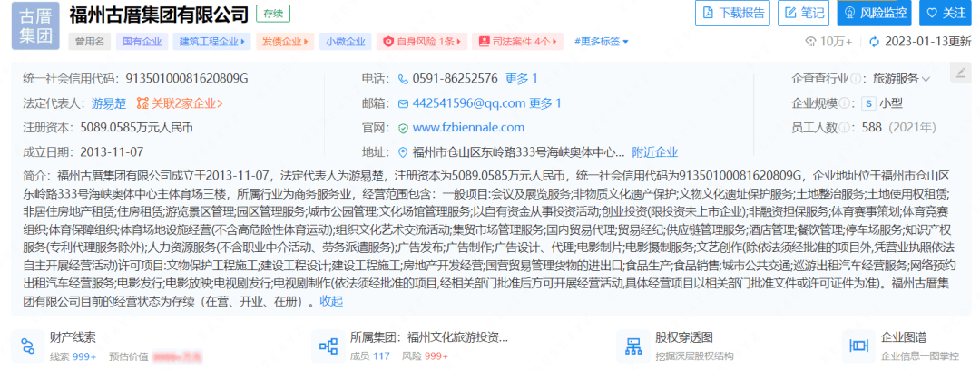This screenshot has width=980, height=370.
Task: Open 自身风险 1条 tag
Action: pyautogui.click(x=422, y=41)
